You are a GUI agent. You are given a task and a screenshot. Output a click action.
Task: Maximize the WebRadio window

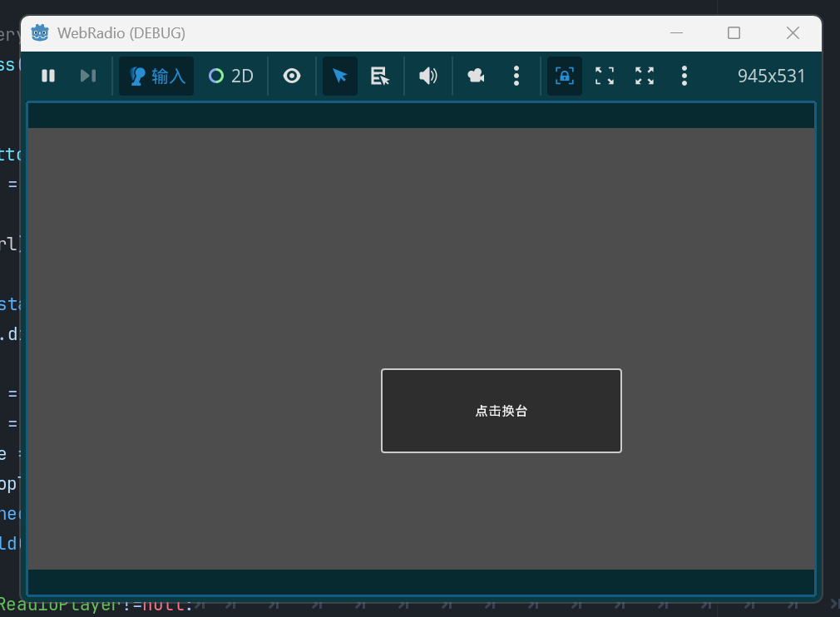734,33
